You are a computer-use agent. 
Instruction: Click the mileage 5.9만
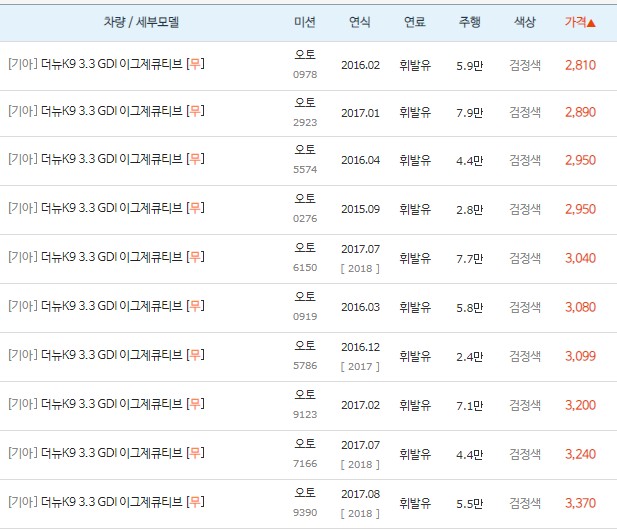469,66
